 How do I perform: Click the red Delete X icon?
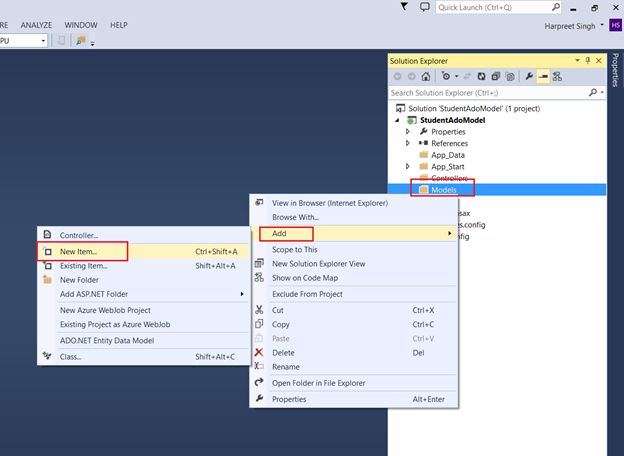(259, 352)
